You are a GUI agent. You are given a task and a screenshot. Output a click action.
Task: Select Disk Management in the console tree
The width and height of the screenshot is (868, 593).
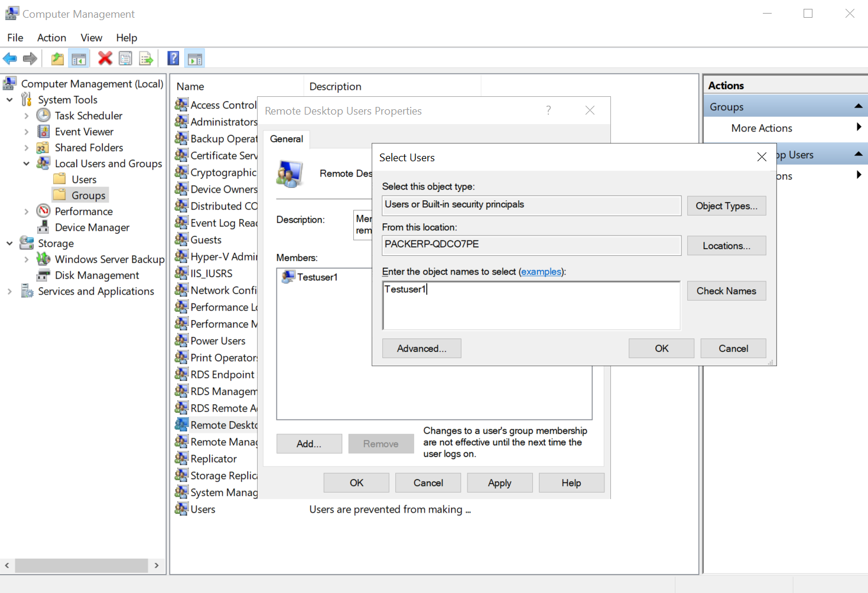tap(97, 275)
